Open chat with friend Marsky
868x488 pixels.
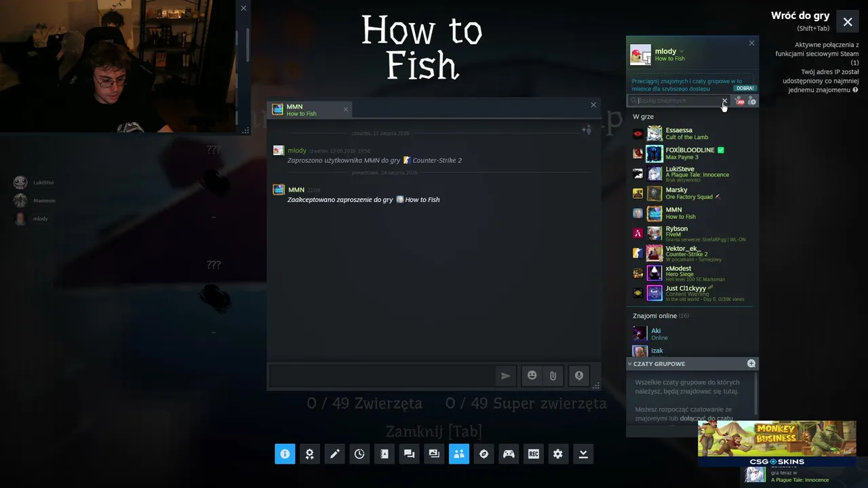[692, 193]
